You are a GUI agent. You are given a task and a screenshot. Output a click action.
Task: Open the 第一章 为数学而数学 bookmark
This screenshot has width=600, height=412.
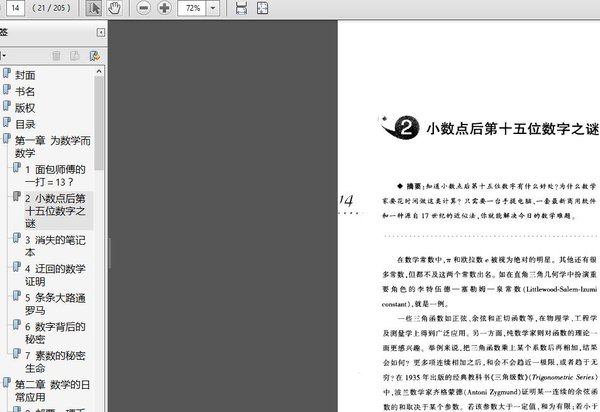(53, 147)
